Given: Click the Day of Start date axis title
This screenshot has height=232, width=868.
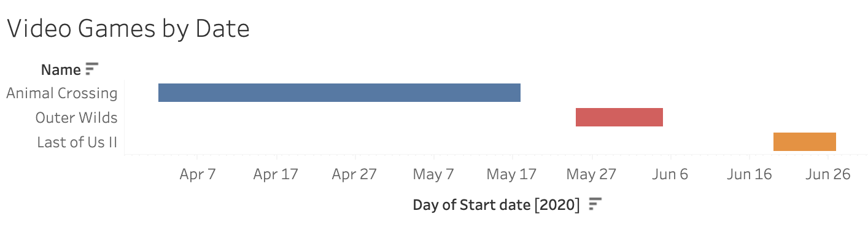Looking at the screenshot, I should point(496,204).
